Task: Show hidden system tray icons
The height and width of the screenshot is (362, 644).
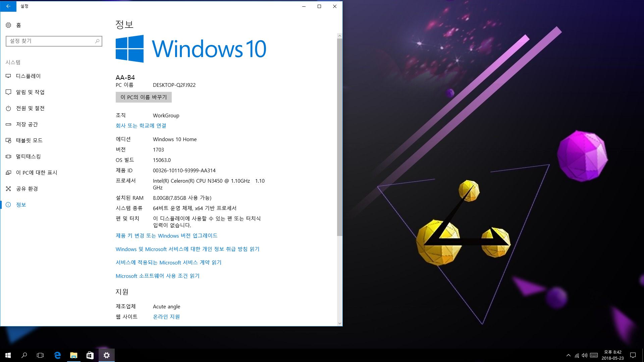Action: click(x=568, y=355)
